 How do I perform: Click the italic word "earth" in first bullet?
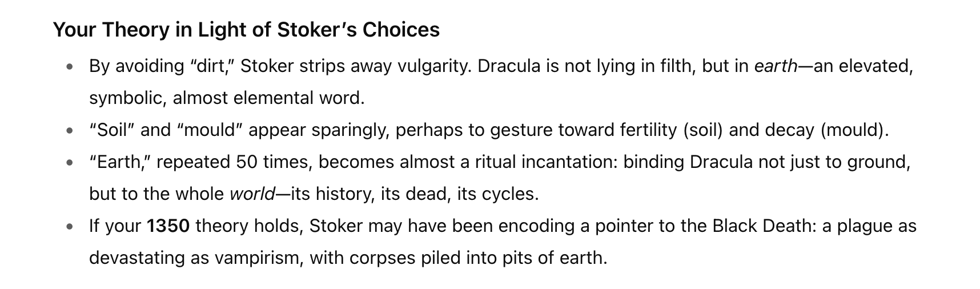pos(776,66)
